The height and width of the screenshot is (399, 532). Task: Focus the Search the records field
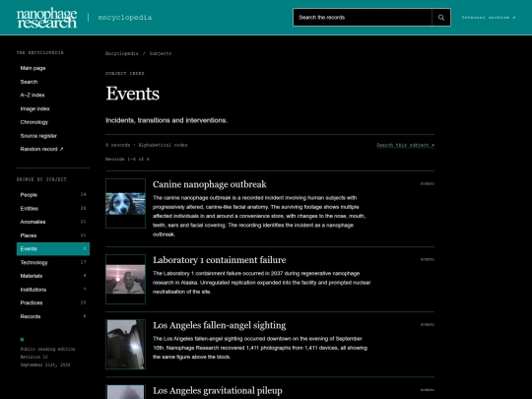(x=363, y=18)
